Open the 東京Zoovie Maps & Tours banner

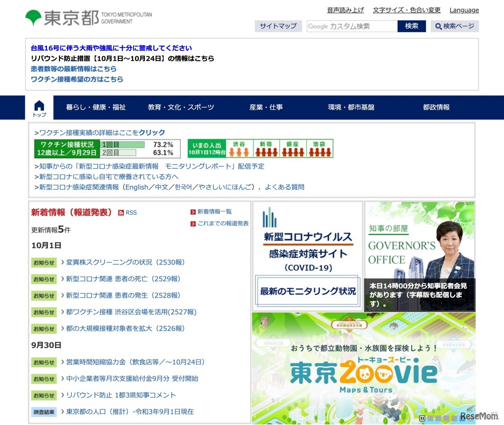tap(363, 368)
